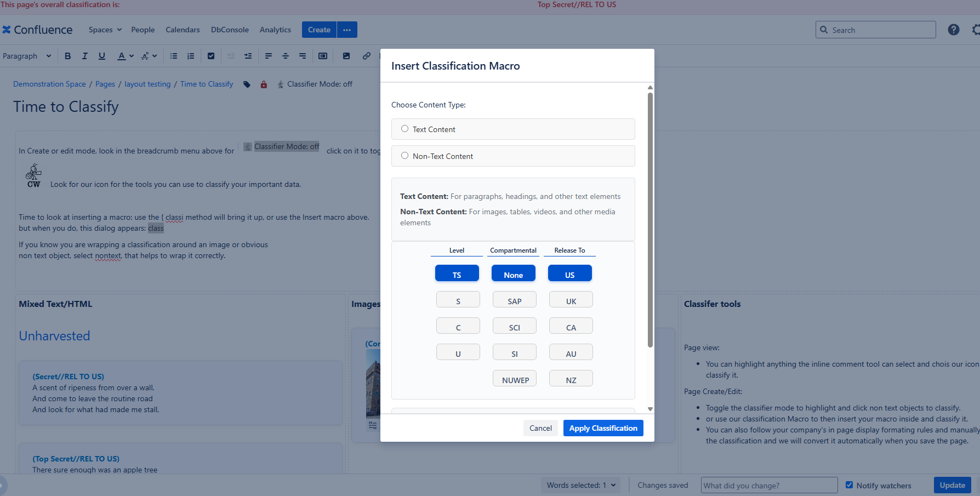The image size is (980, 496).
Task: Open the Paragraph style dropdown
Action: [27, 55]
